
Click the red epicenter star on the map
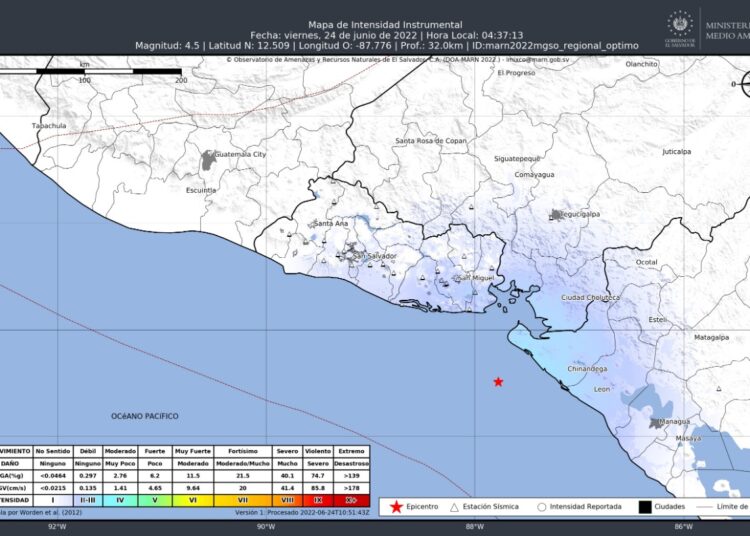pos(498,381)
